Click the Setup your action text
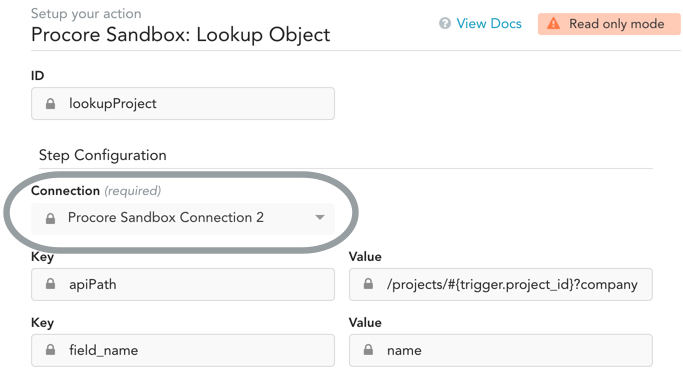 [86, 14]
